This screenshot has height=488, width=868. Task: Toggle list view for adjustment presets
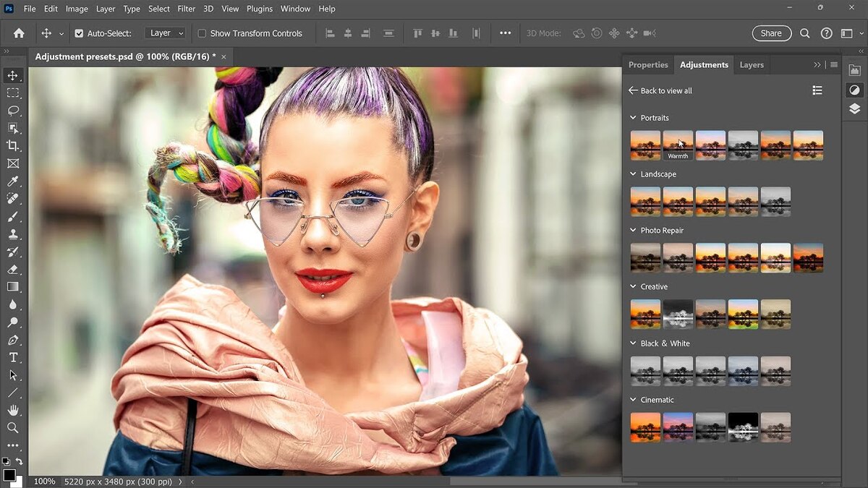[x=817, y=90]
